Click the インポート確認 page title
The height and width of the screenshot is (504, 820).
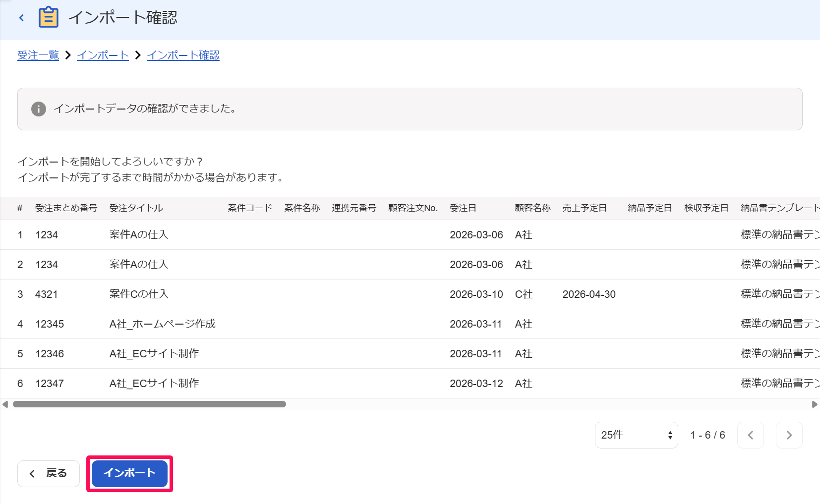[x=123, y=18]
